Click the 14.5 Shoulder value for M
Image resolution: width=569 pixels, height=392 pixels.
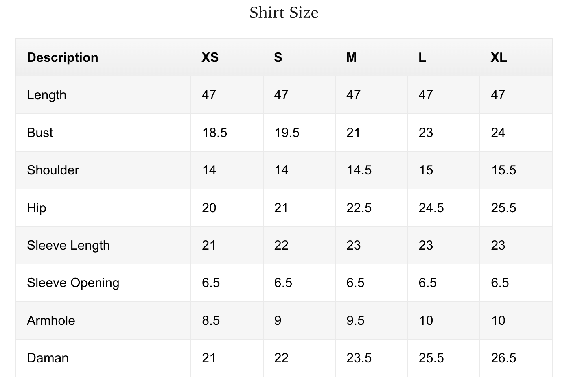coord(359,170)
